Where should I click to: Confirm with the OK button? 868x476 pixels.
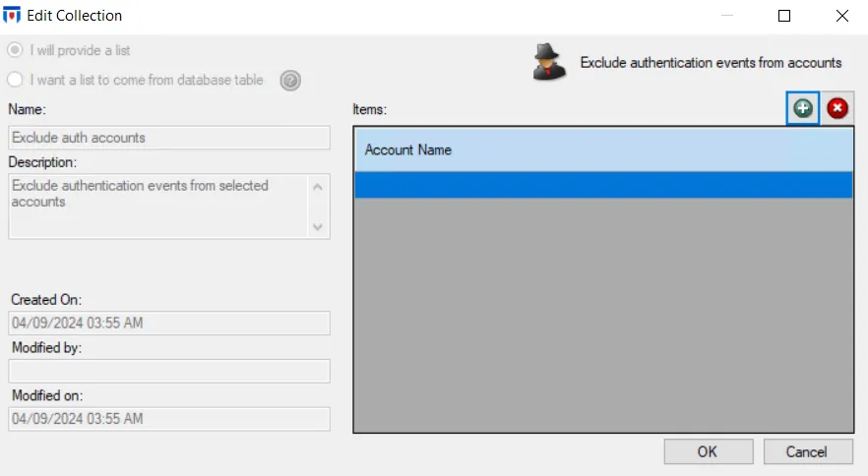click(x=709, y=451)
